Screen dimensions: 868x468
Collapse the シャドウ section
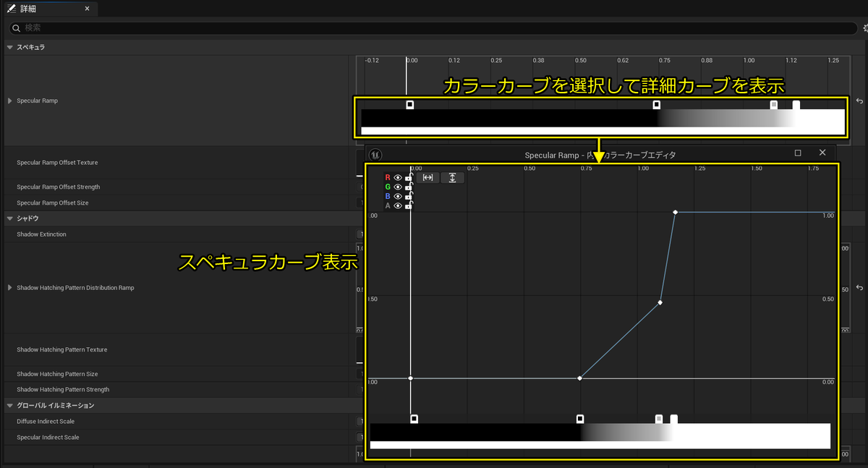[10, 218]
